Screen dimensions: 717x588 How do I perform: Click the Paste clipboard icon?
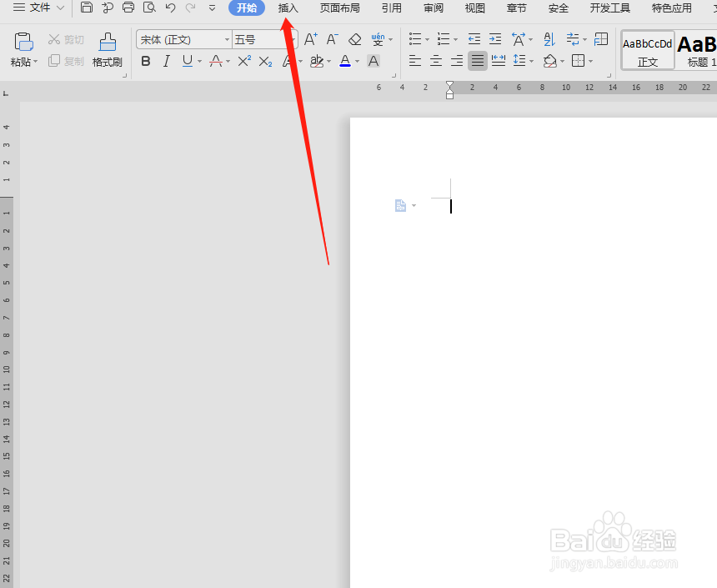click(x=24, y=42)
